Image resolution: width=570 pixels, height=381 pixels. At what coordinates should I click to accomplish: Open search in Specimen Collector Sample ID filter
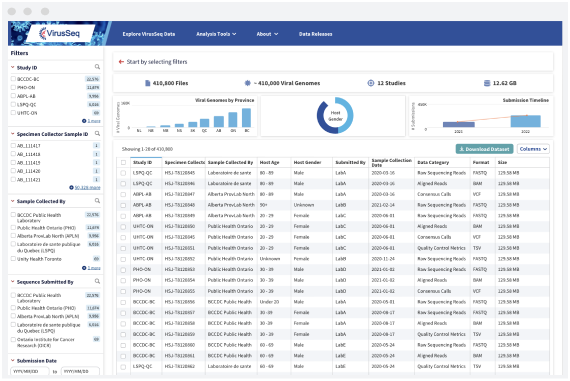[97, 134]
